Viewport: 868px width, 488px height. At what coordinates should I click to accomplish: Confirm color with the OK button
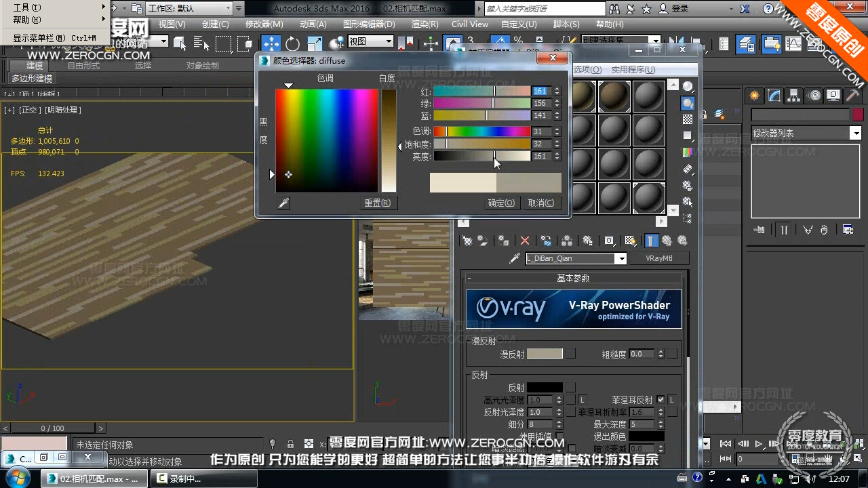[x=501, y=203]
